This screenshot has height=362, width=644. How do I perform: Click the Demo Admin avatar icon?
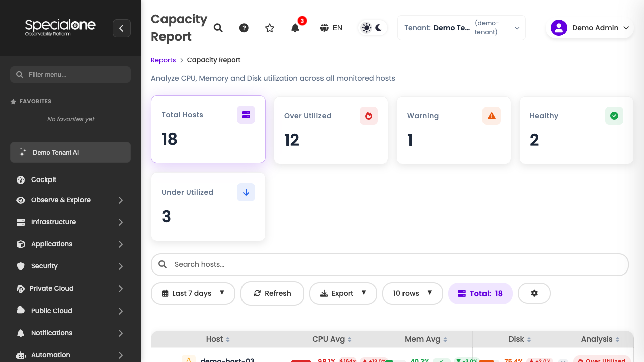(x=559, y=28)
